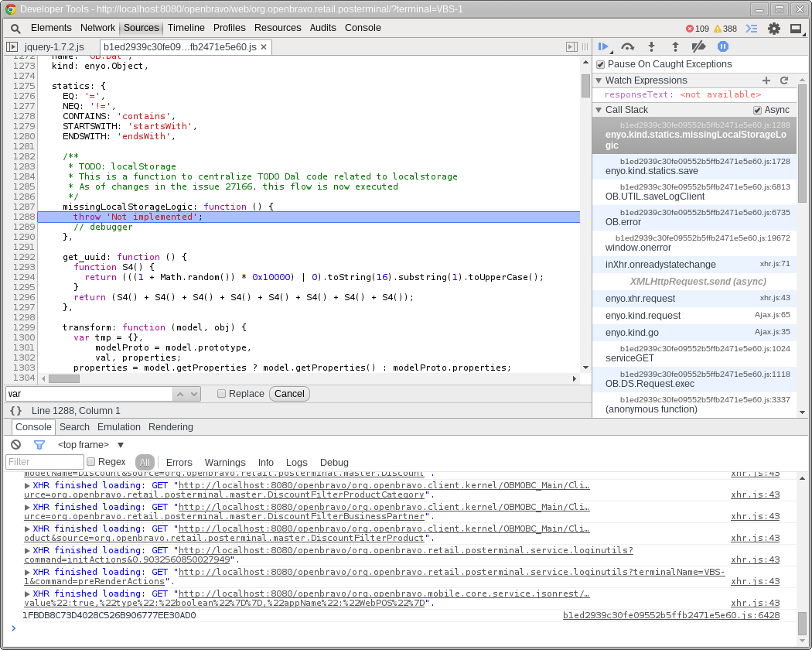
Task: Collapse the Call Stack section
Action: [599, 110]
